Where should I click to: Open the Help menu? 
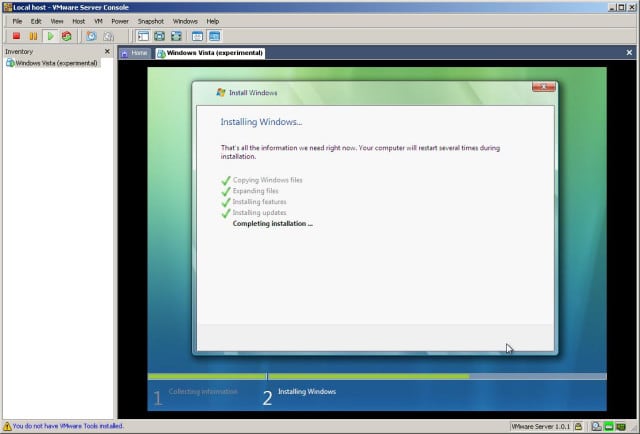[213, 21]
